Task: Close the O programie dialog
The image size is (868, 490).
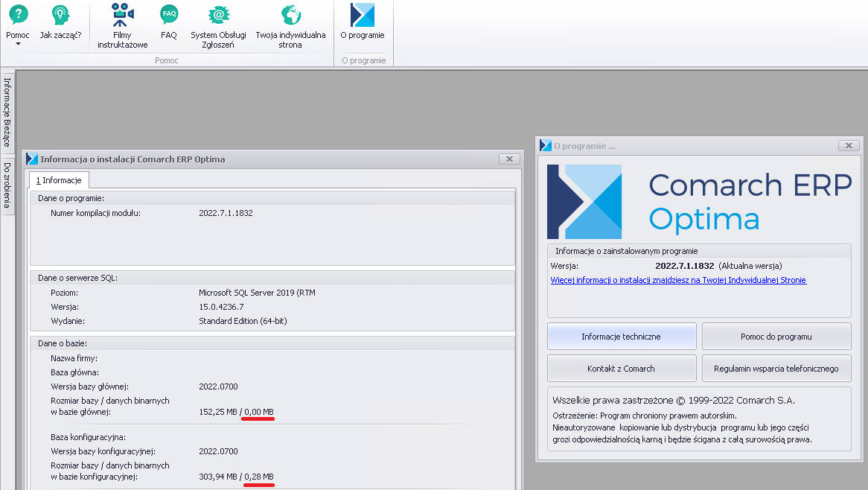Action: (849, 146)
